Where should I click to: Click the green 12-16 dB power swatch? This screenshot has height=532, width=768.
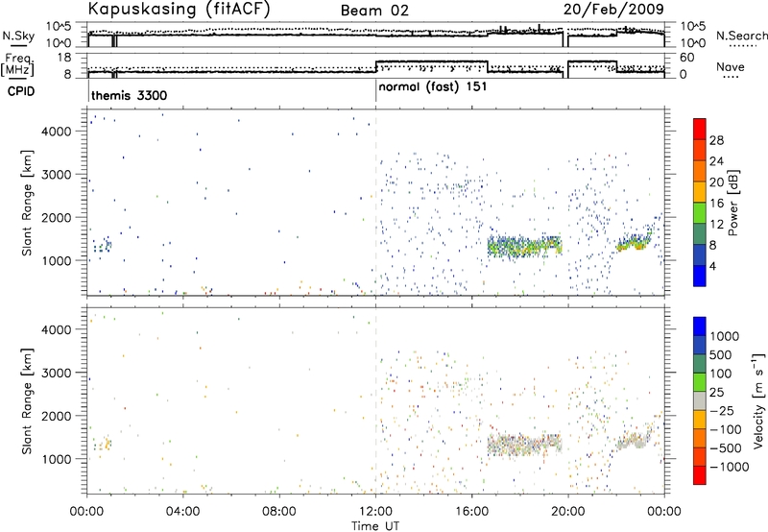point(700,212)
